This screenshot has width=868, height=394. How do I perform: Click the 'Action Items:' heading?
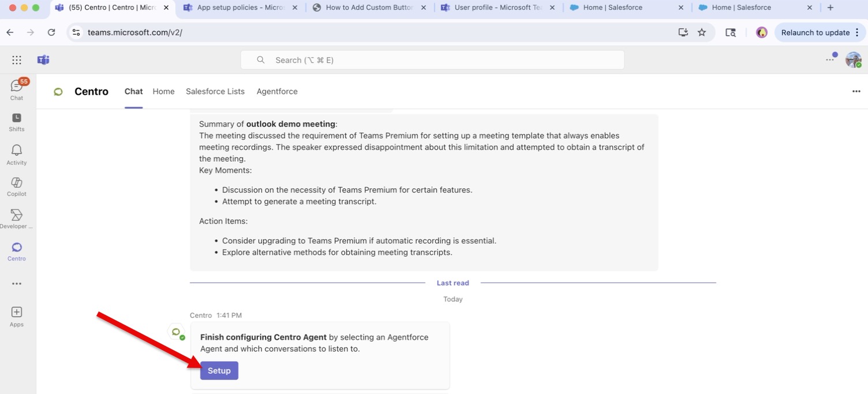(x=223, y=221)
